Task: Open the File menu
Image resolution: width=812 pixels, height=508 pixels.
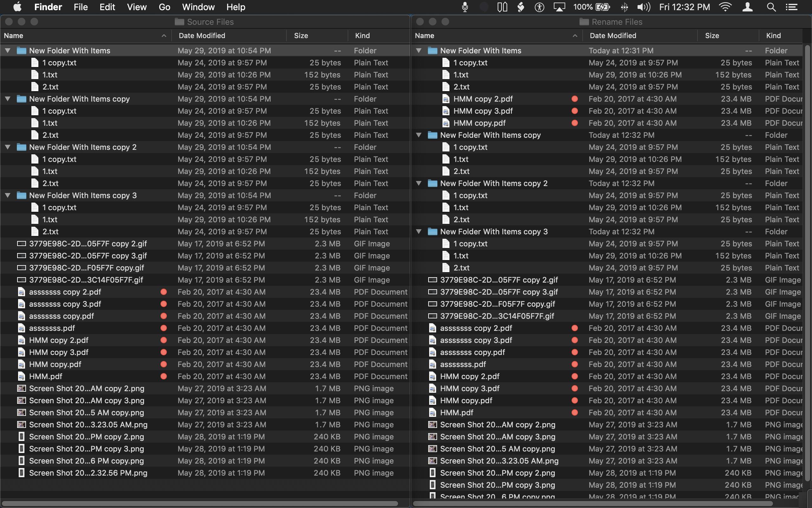Action: pyautogui.click(x=81, y=7)
